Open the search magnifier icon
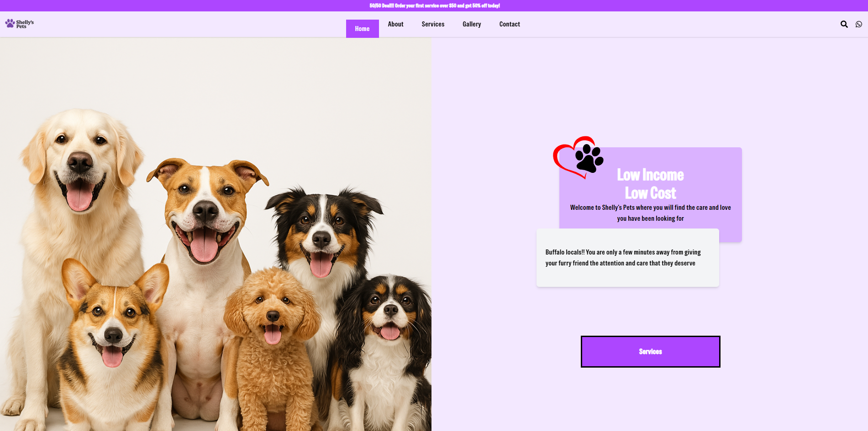Image resolution: width=868 pixels, height=431 pixels. 844,24
